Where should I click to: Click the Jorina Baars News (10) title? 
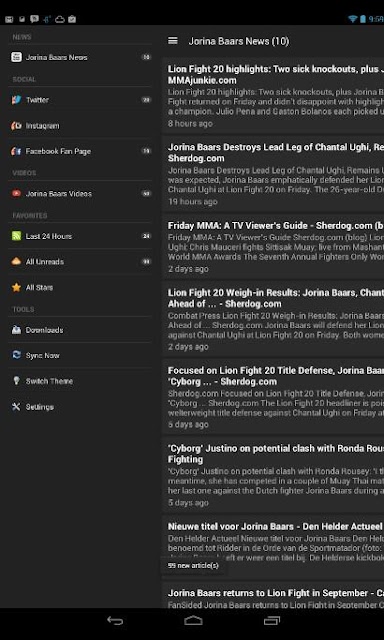coord(239,41)
